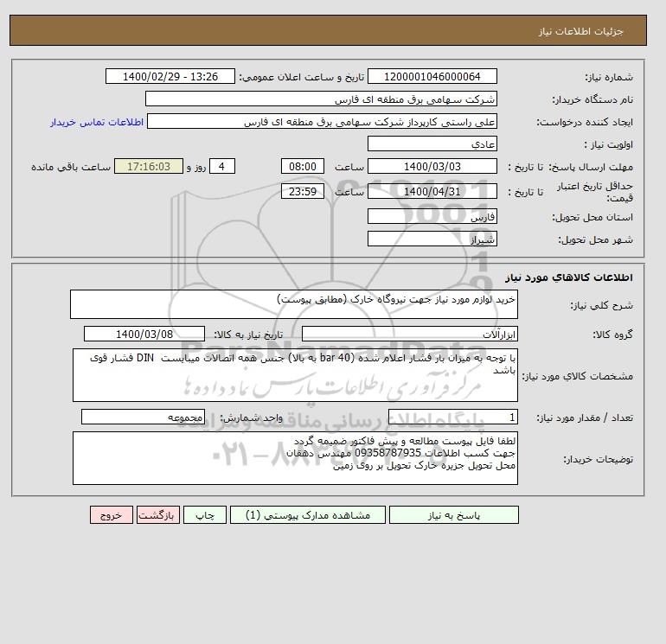Viewport: 666px width, 644px height.
Task: Click the شرح کلی نیاز label
Action: click(x=601, y=305)
